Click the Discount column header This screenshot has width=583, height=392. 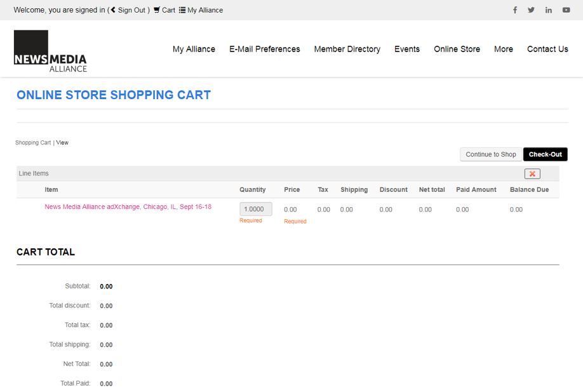click(393, 190)
